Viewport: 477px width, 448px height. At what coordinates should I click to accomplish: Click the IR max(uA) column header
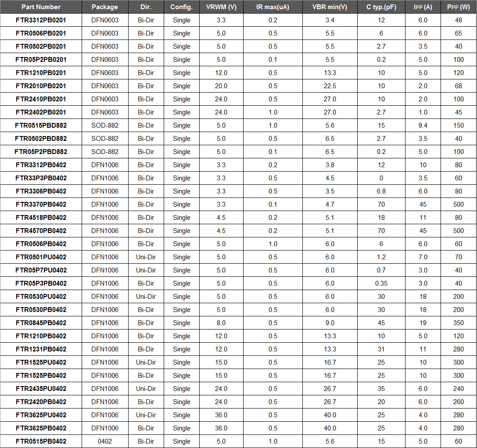point(273,7)
